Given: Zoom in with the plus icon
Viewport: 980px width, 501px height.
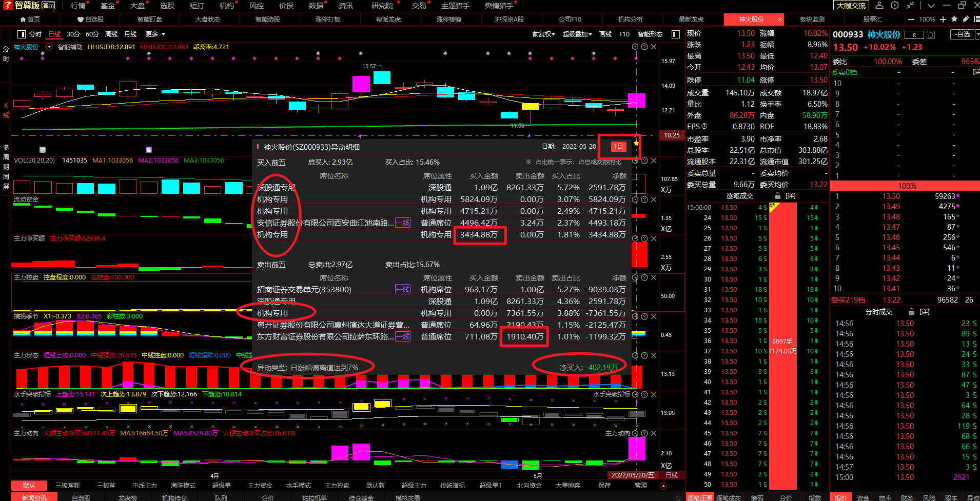Looking at the screenshot, I should (x=943, y=19).
